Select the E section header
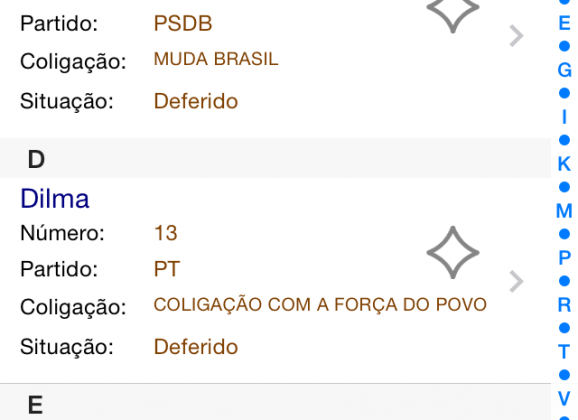This screenshot has height=420, width=578. (275, 402)
